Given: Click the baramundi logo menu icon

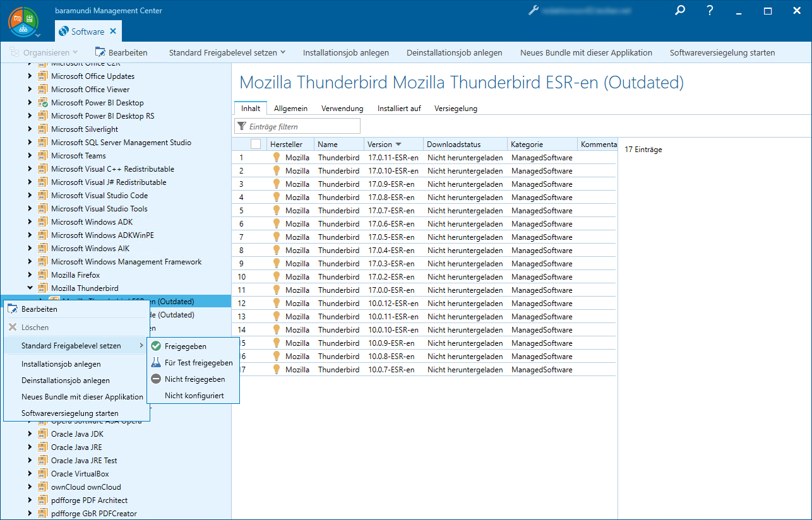Looking at the screenshot, I should pos(23,23).
